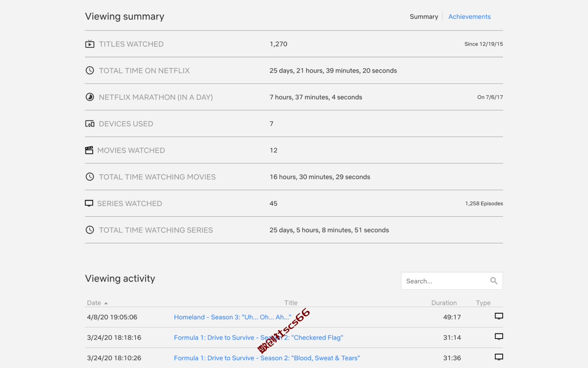Select "7 hours, 37 minutes, 4 seconds" value
Screen dimensions: 588x368
316,97
